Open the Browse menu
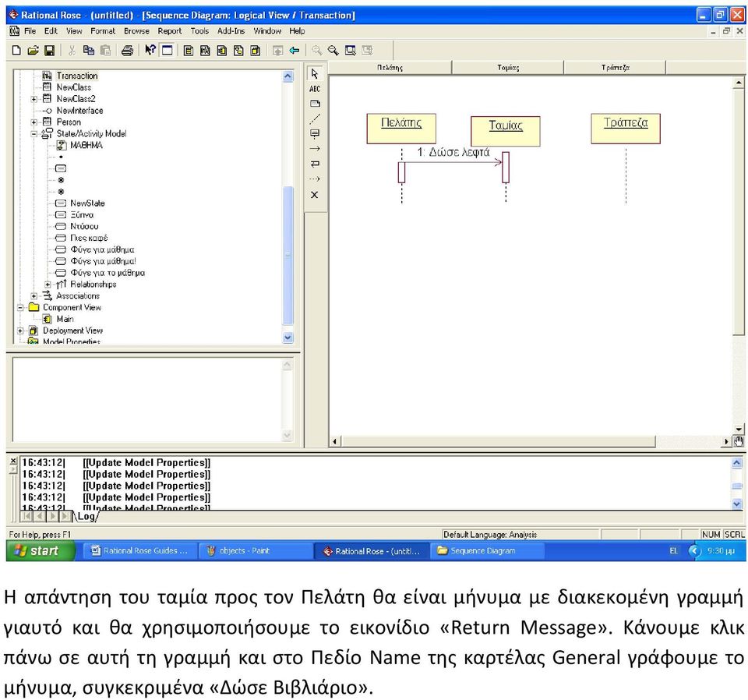Viewport: 748px width, 700px height. tap(136, 31)
